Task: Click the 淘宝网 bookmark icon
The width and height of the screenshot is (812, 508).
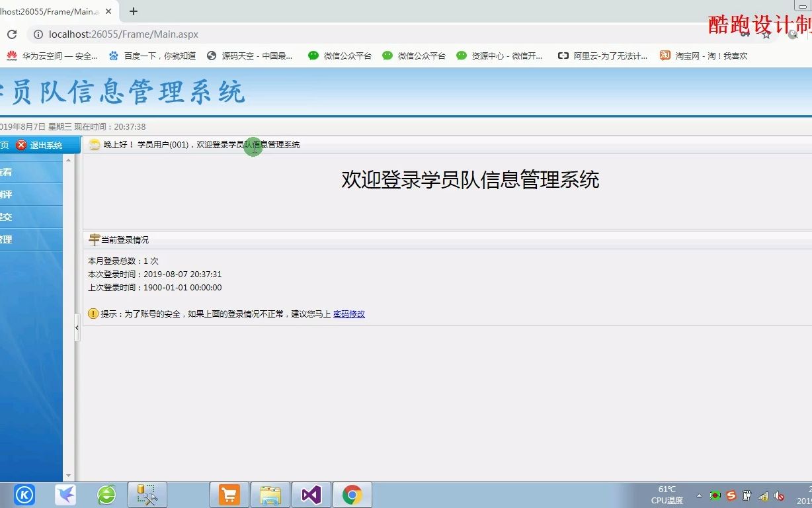Action: pyautogui.click(x=665, y=56)
